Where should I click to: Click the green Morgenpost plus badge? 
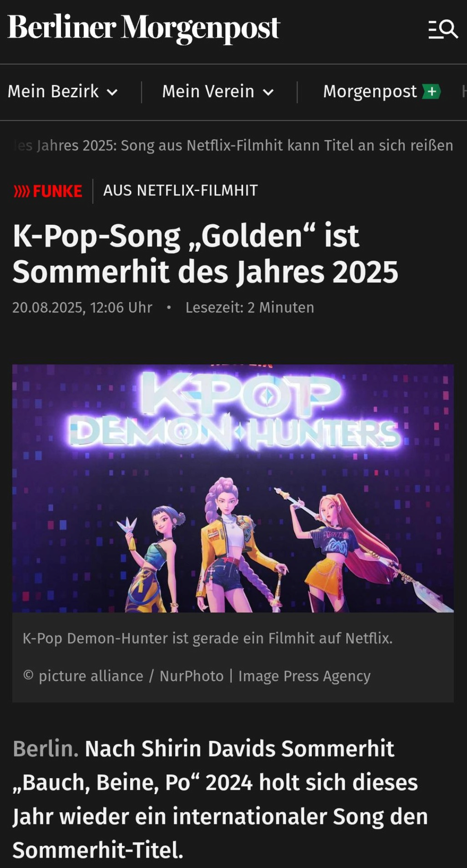coord(432,91)
